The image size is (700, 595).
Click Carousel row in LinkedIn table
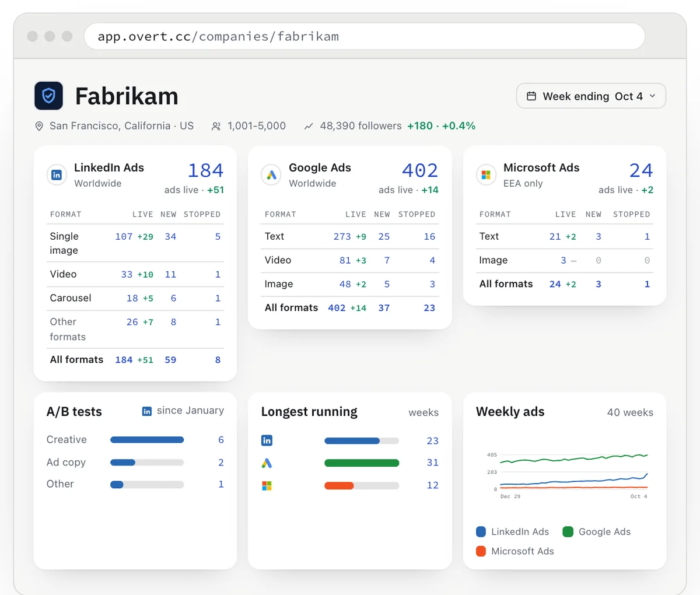135,298
